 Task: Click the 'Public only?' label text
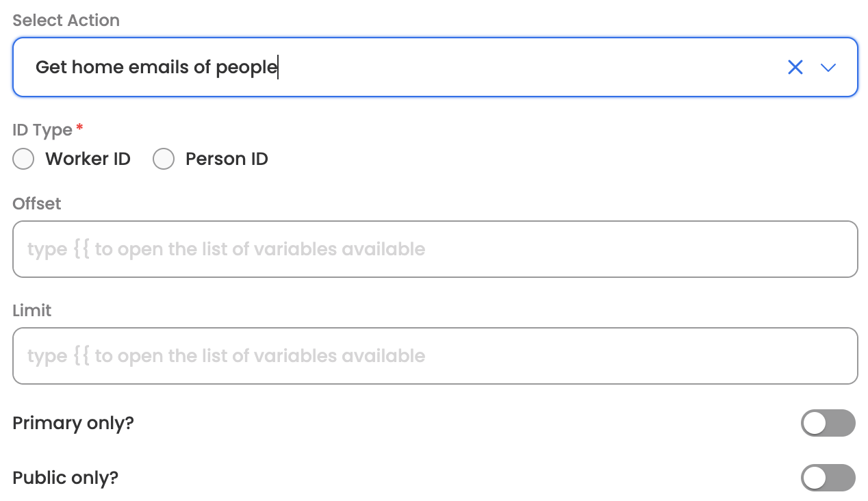click(x=66, y=478)
